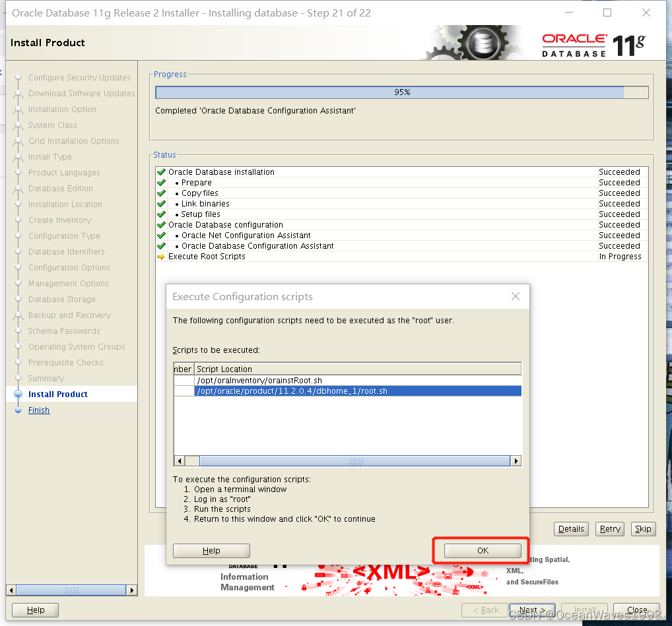Click the Skip button
The height and width of the screenshot is (626, 672).
642,528
